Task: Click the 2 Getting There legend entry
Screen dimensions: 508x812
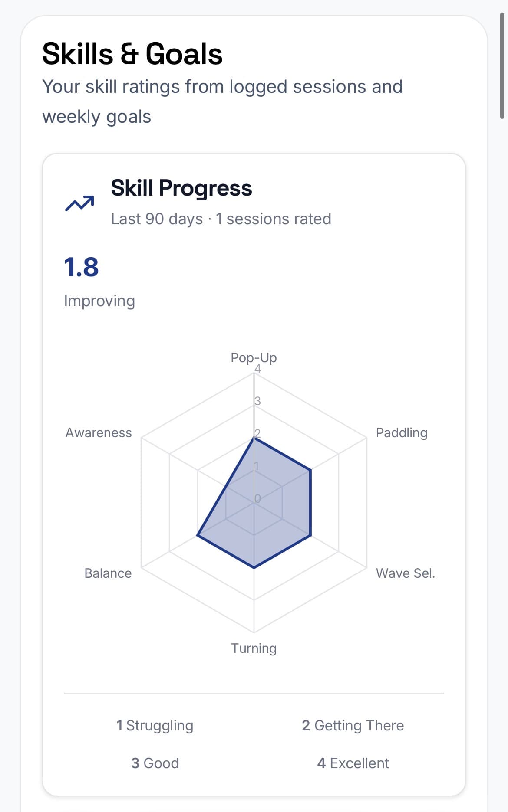Action: 353,726
